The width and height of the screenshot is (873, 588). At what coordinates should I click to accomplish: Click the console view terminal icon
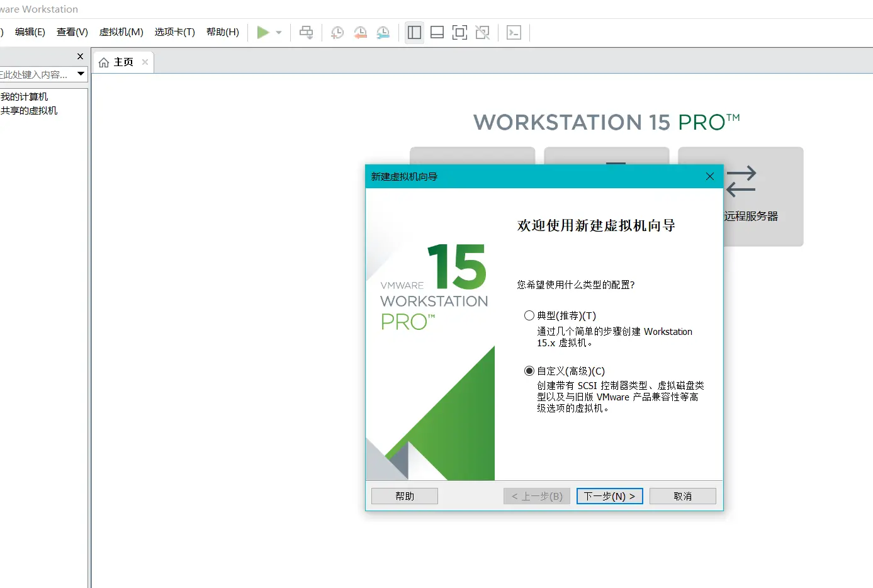click(514, 32)
